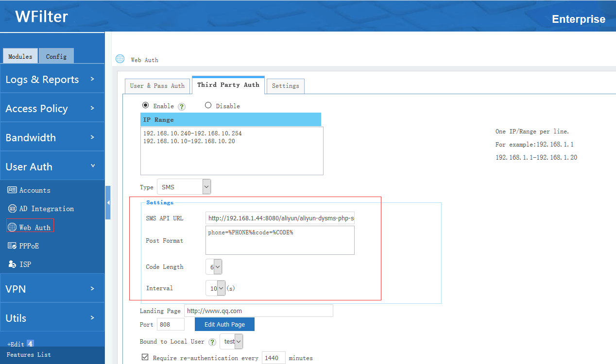The width and height of the screenshot is (616, 364).
Task: Open the User & Pass Auth tab
Action: pyautogui.click(x=157, y=86)
